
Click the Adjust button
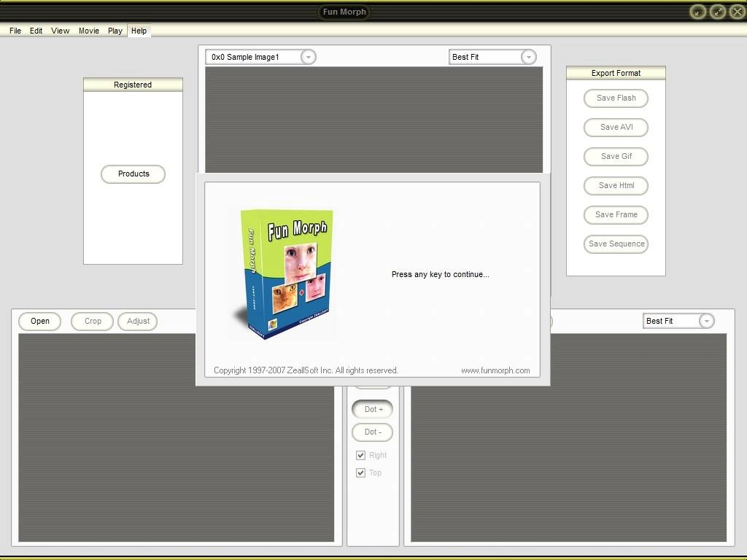tap(138, 321)
